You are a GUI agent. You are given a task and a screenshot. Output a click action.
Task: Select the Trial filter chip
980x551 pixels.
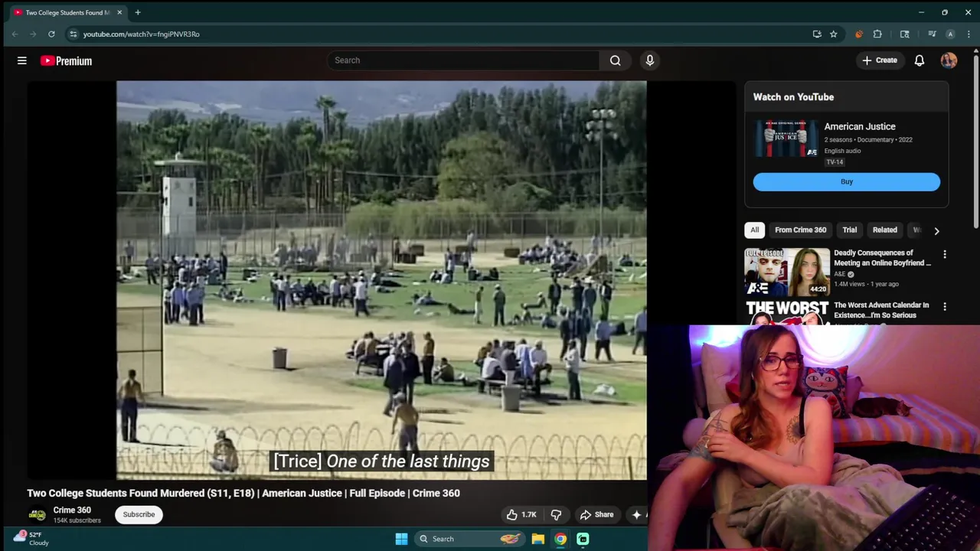850,230
